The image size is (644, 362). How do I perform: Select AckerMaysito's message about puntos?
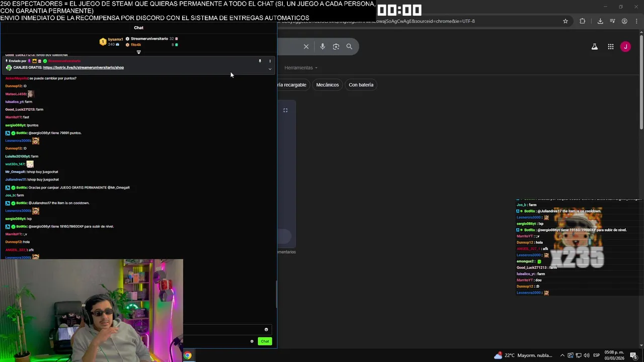(41, 78)
